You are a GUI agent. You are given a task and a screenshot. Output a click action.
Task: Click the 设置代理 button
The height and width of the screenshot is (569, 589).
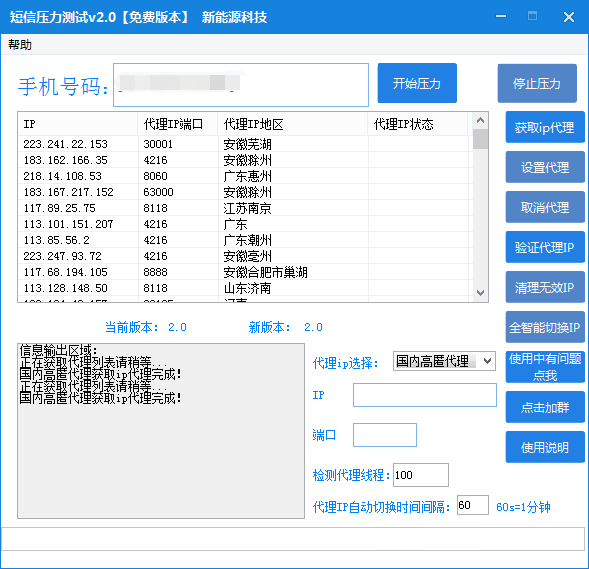pyautogui.click(x=545, y=167)
